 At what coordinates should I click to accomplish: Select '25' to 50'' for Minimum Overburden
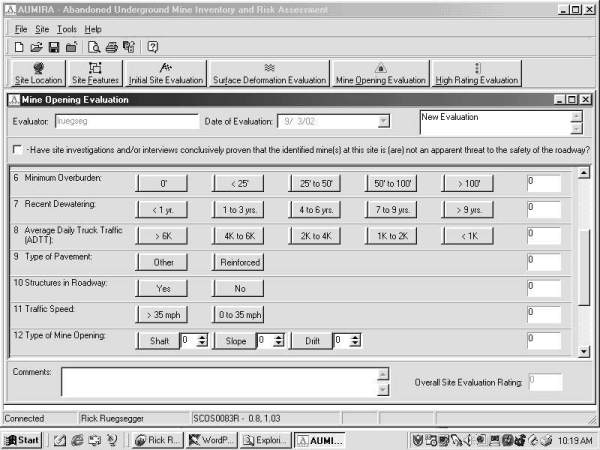coord(313,183)
